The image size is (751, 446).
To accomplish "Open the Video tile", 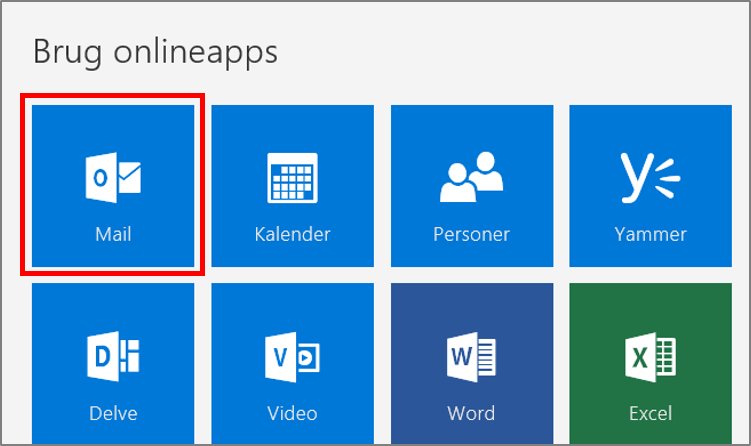I will click(293, 364).
